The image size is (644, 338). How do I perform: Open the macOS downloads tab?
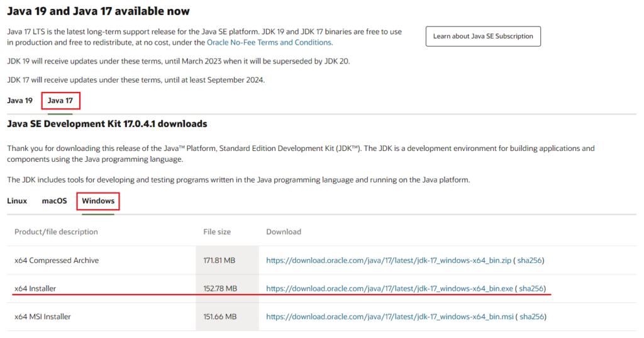point(54,201)
